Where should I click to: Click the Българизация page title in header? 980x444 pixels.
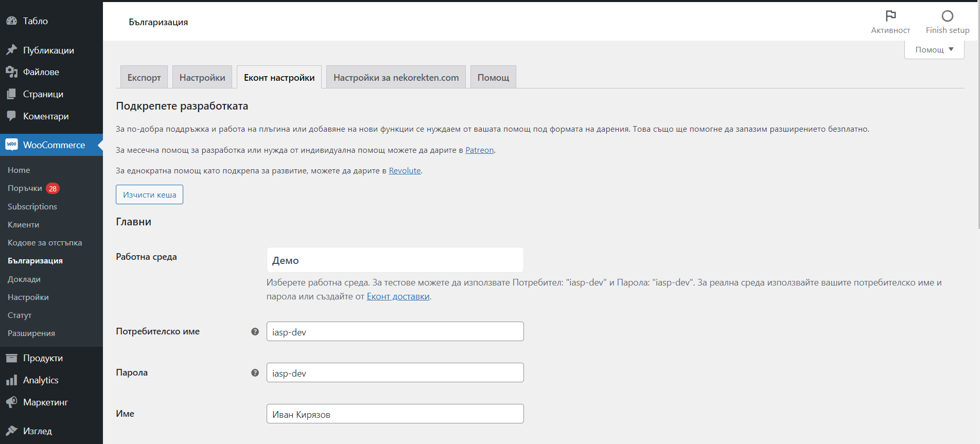pos(158,22)
